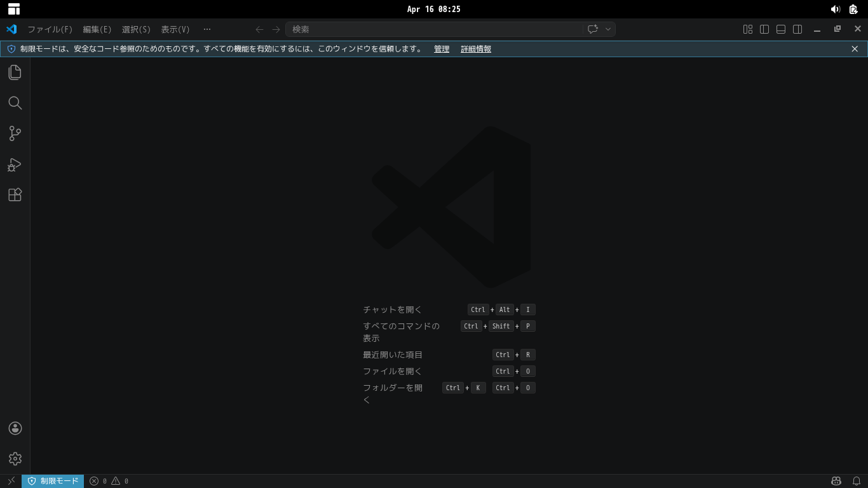Open the remote window indicator

11,481
